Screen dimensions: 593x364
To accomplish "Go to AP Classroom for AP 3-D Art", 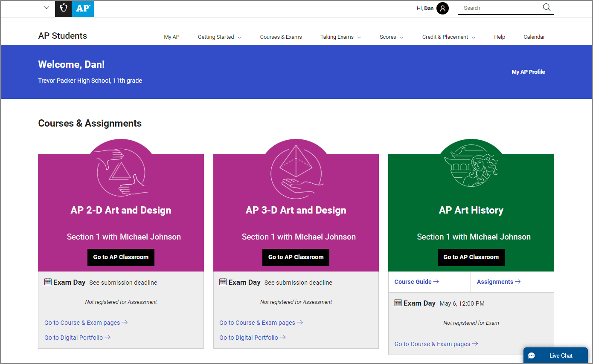I will [x=296, y=257].
